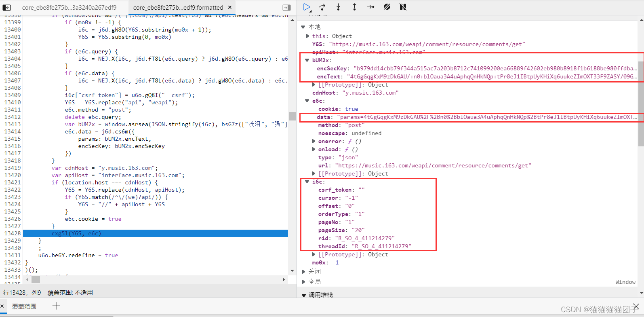Toggle pause on exceptions

tap(403, 7)
